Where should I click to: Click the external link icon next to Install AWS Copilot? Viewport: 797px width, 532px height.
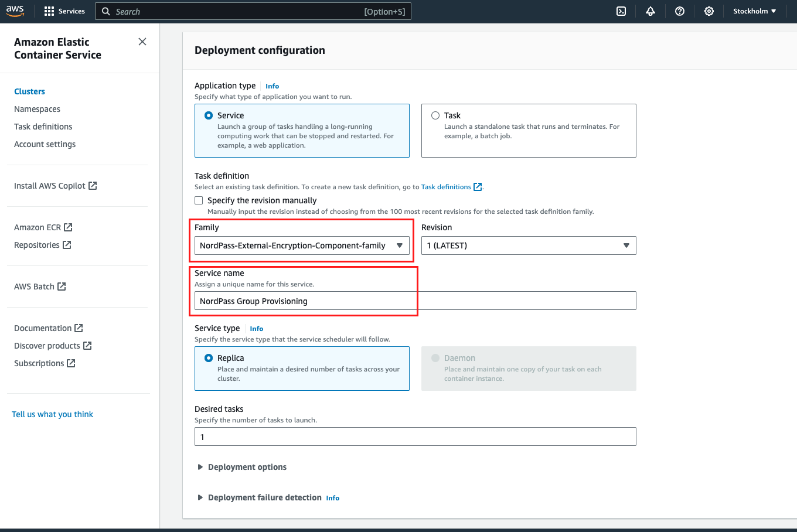point(93,186)
